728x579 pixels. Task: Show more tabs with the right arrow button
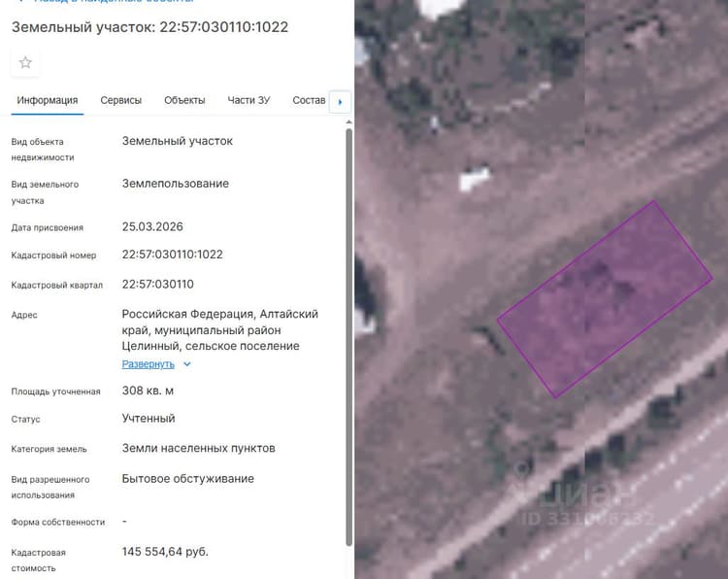pyautogui.click(x=340, y=102)
